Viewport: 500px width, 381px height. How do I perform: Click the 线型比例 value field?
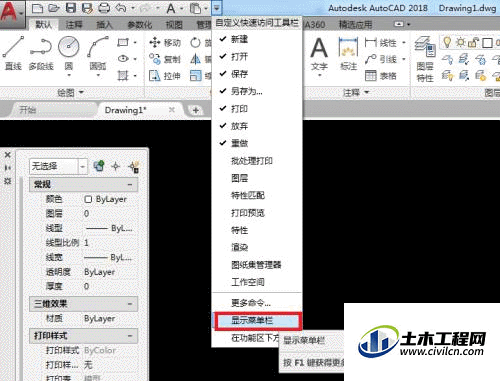(110, 243)
